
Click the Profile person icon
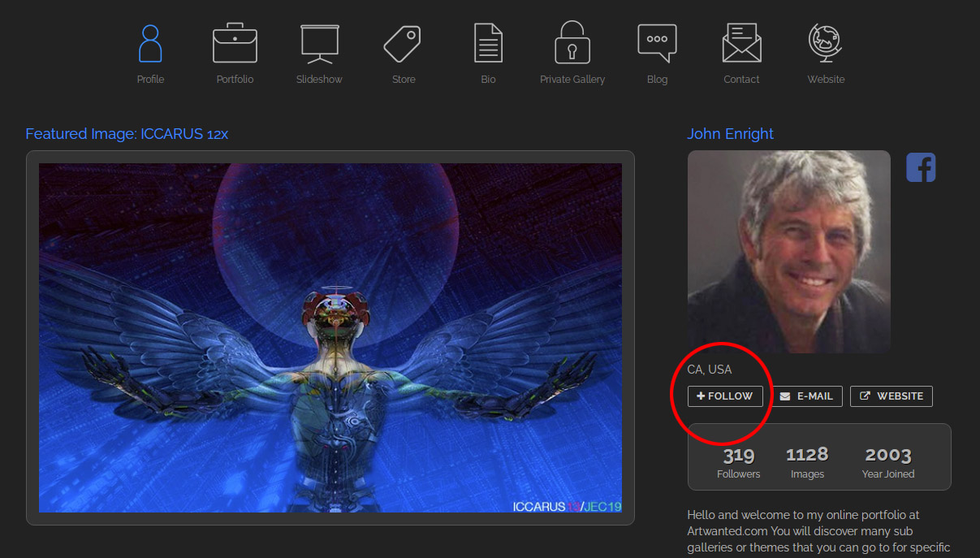[150, 44]
